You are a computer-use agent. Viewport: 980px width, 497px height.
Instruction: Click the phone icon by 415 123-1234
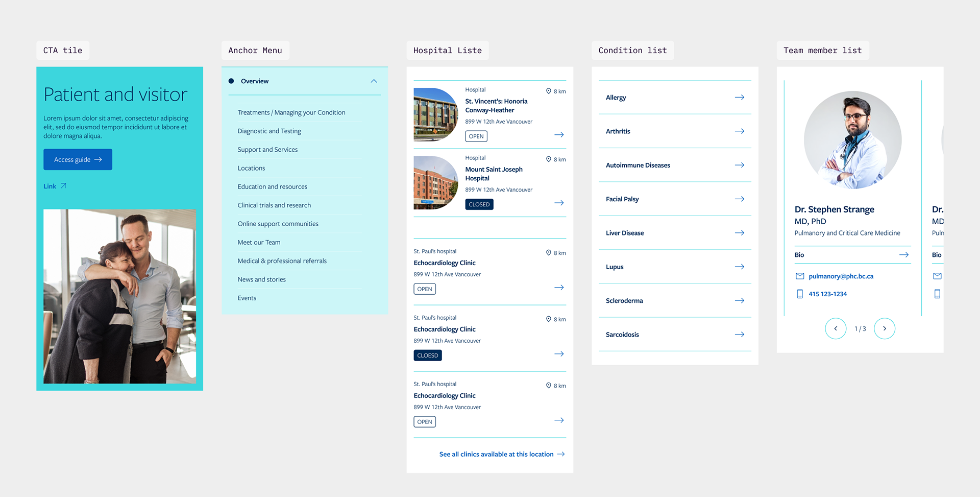coord(800,294)
